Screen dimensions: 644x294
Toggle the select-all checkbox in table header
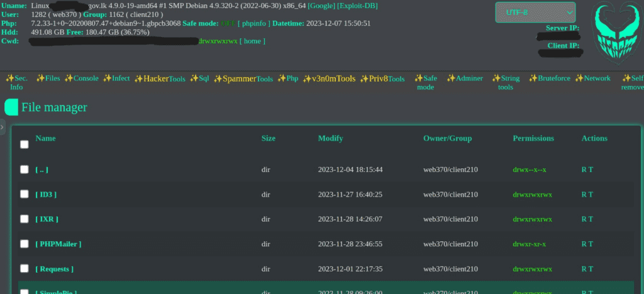tap(25, 144)
